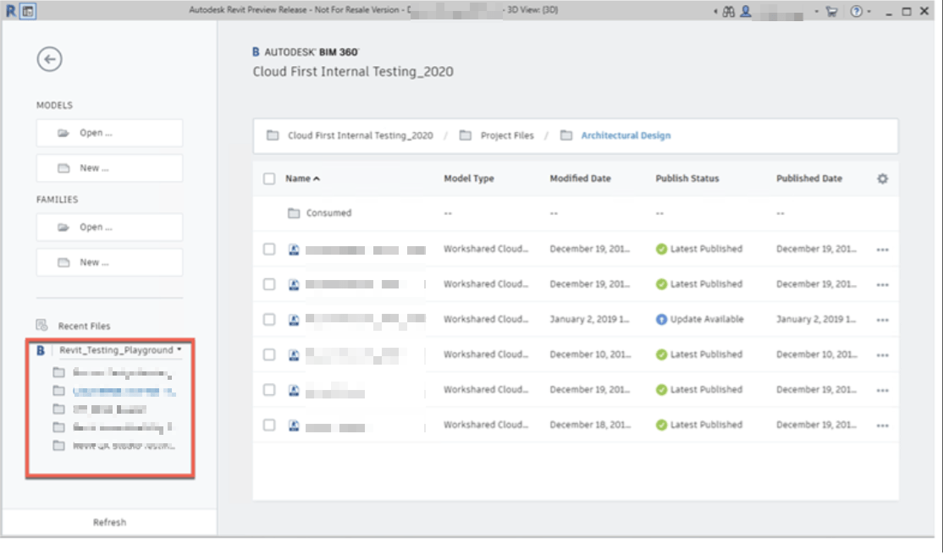The height and width of the screenshot is (560, 943).
Task: Open table column settings gear
Action: 882,178
